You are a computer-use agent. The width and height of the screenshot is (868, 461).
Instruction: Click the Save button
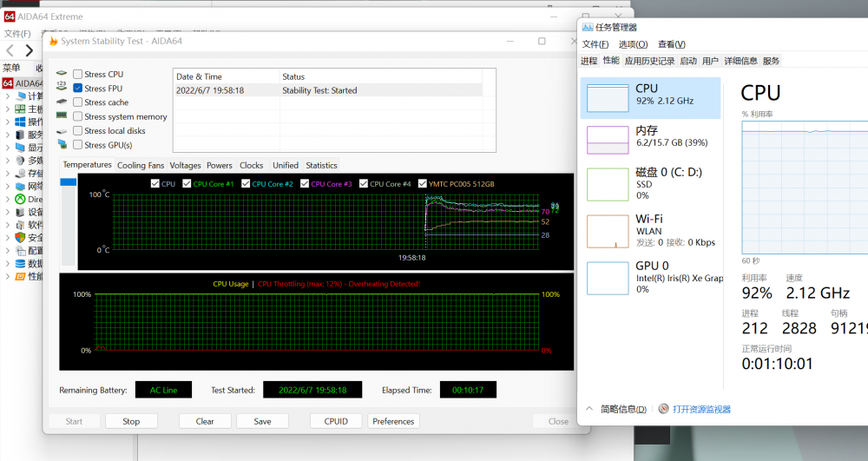(262, 421)
